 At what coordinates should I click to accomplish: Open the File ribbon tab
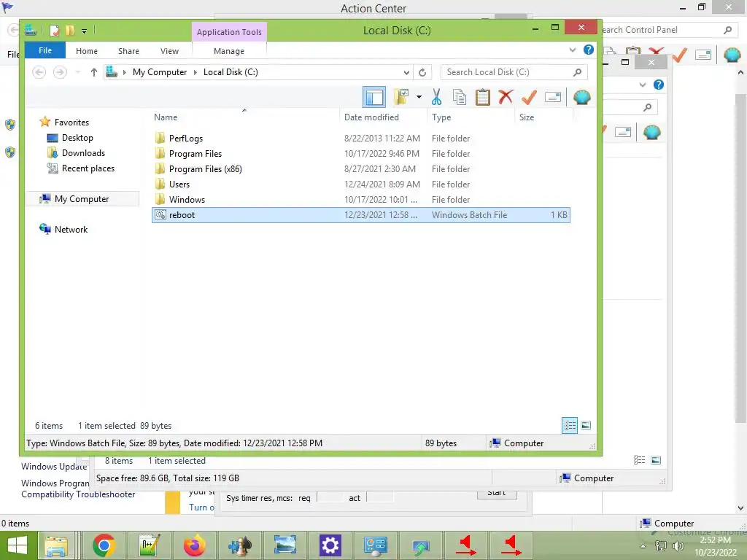tap(45, 50)
